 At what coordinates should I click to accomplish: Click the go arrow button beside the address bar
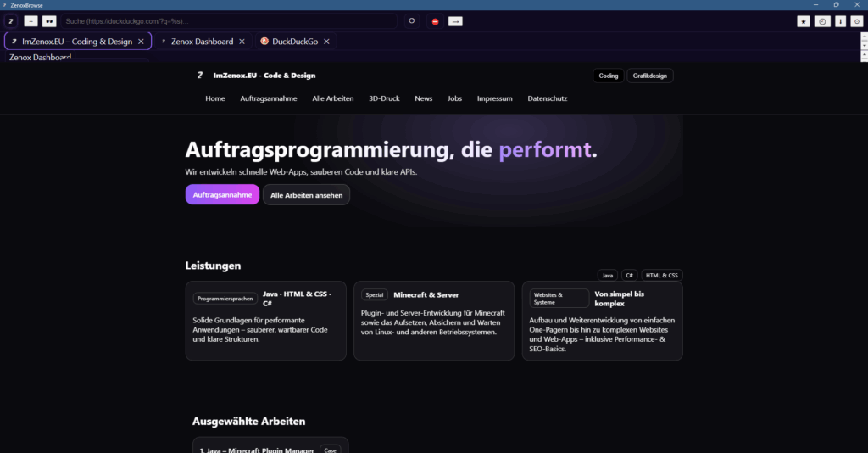455,21
